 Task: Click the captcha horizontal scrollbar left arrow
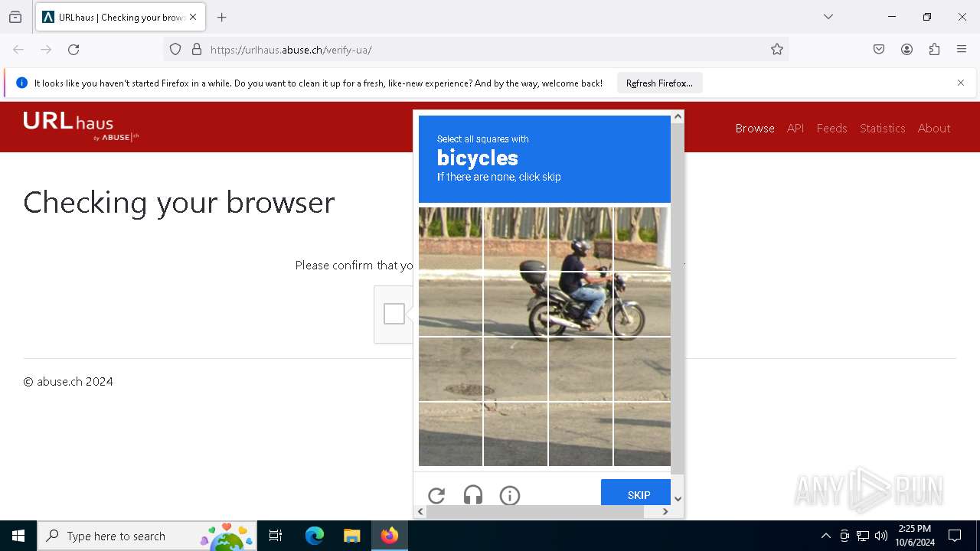point(420,511)
